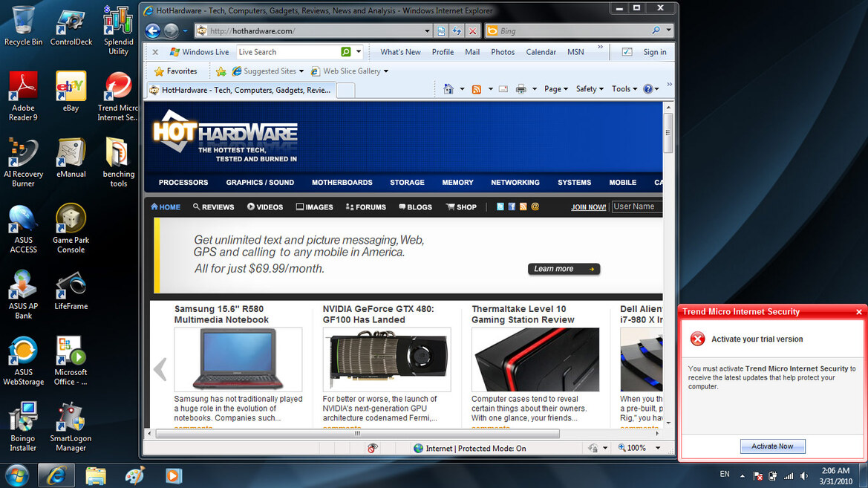Open the eBay desktop shortcut
This screenshot has height=488, width=868.
pyautogui.click(x=71, y=91)
